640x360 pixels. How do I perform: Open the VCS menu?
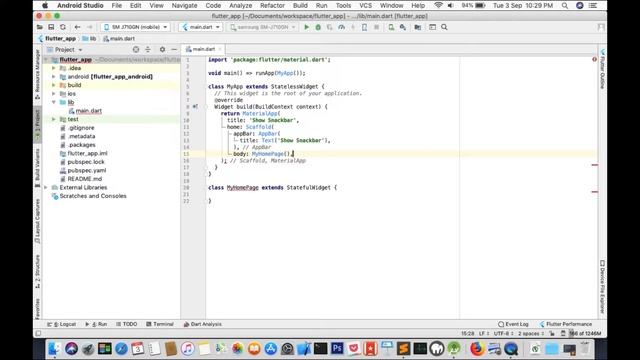pos(365,6)
